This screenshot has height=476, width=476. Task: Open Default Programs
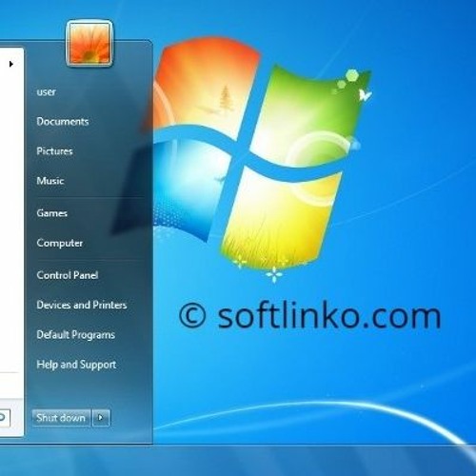coord(76,335)
